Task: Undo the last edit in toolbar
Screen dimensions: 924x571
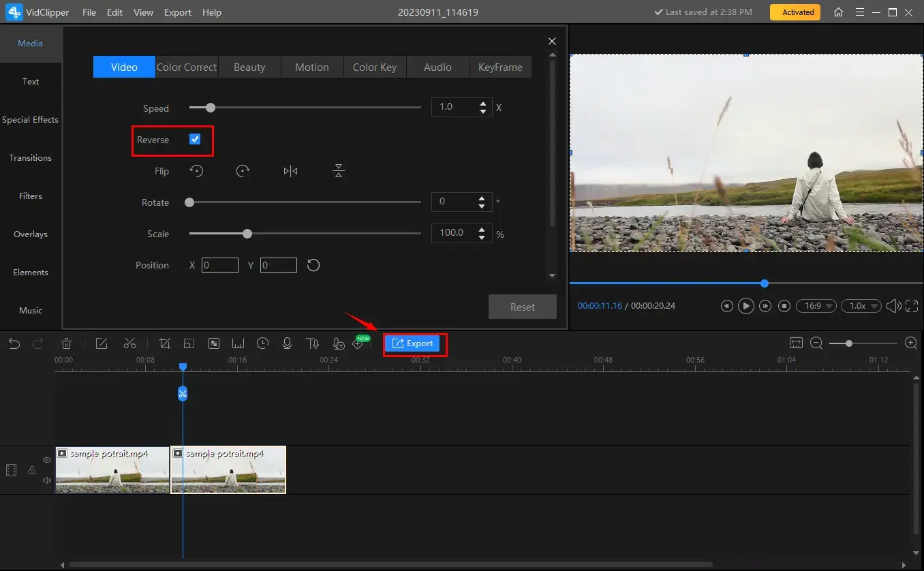Action: 14,343
